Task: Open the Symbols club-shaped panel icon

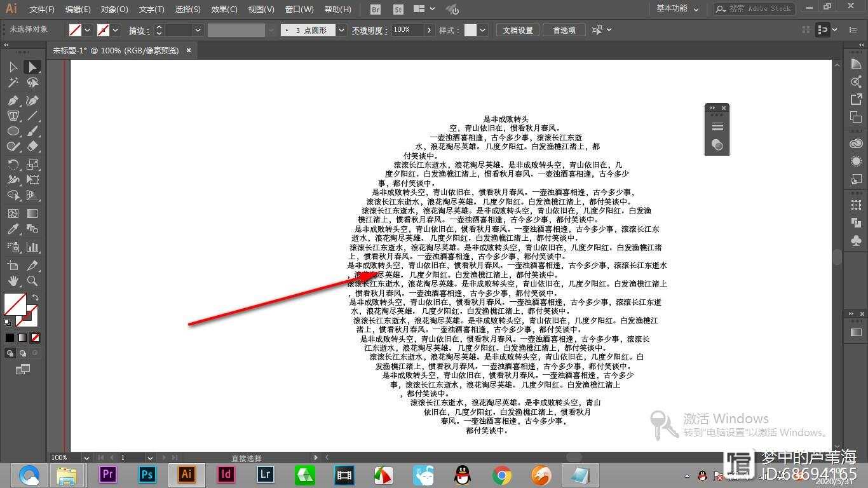Action: click(856, 241)
